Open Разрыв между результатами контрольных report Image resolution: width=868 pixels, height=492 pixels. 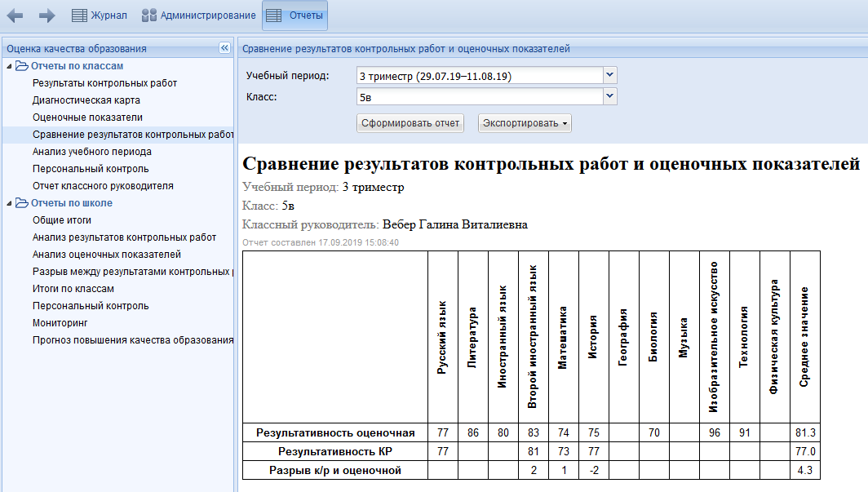pyautogui.click(x=133, y=272)
